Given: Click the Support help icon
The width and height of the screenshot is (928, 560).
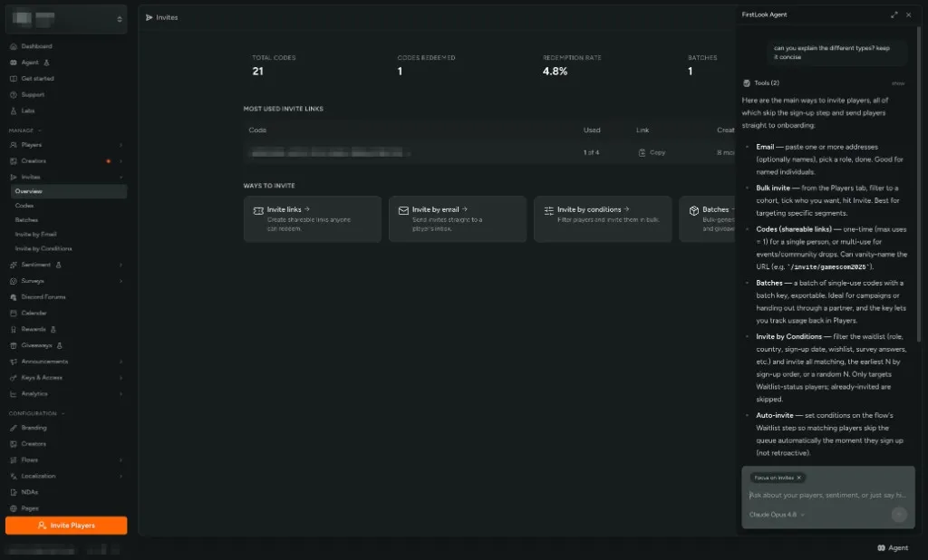Looking at the screenshot, I should [x=13, y=95].
